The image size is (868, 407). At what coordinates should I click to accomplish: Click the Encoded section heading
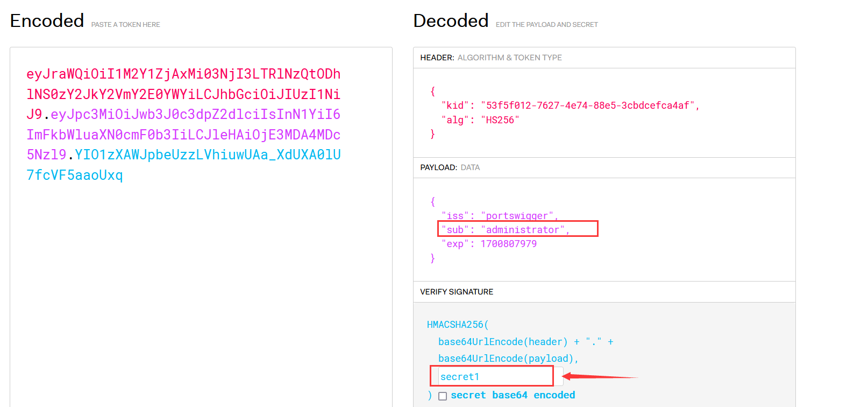pos(47,21)
